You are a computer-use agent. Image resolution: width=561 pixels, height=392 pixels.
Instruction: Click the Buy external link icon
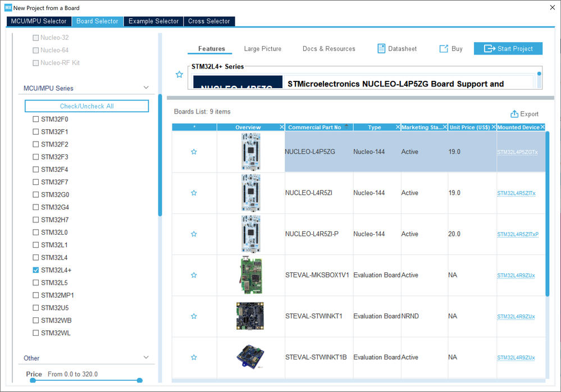(444, 49)
